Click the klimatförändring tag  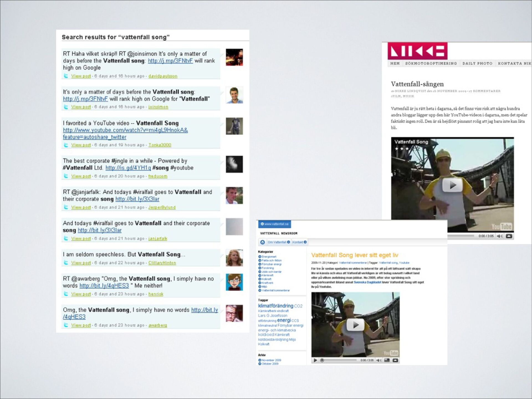tap(275, 306)
